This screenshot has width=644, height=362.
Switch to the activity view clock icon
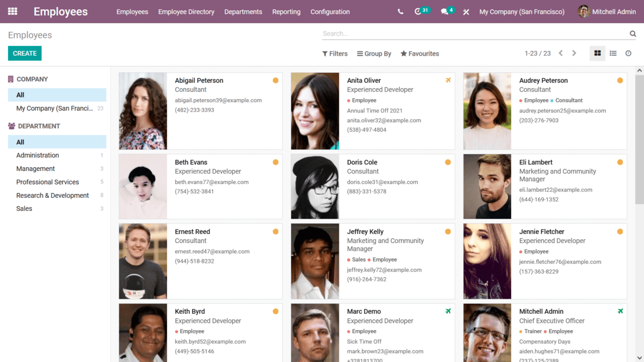pyautogui.click(x=628, y=53)
